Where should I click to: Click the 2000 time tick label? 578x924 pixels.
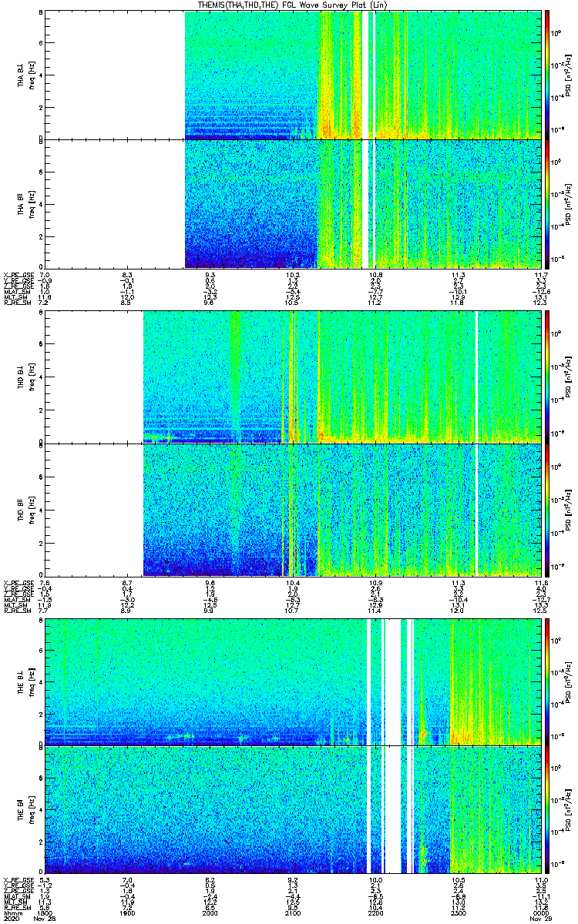(210, 912)
